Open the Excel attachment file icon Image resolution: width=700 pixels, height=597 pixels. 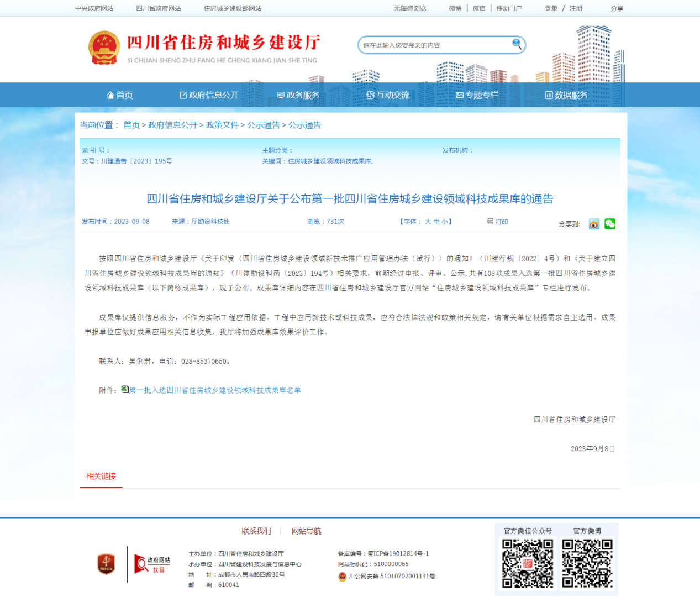pyautogui.click(x=125, y=390)
